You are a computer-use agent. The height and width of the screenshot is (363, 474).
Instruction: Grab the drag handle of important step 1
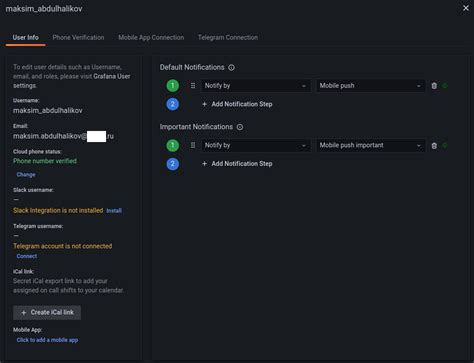(193, 145)
